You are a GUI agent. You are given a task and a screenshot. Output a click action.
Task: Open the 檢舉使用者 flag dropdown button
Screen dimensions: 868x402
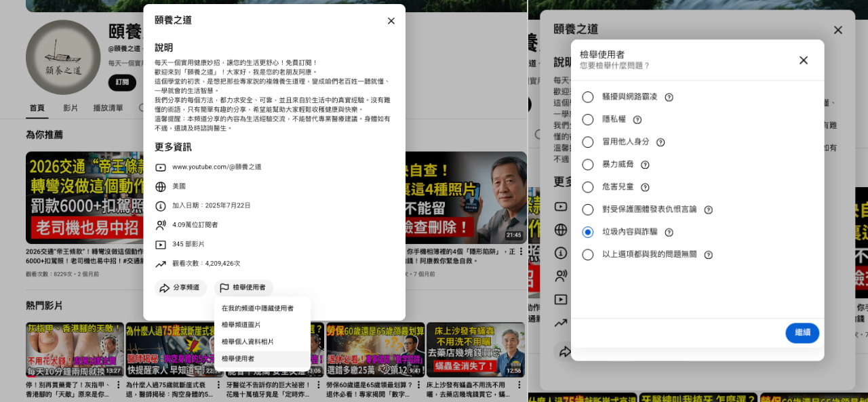(x=243, y=288)
